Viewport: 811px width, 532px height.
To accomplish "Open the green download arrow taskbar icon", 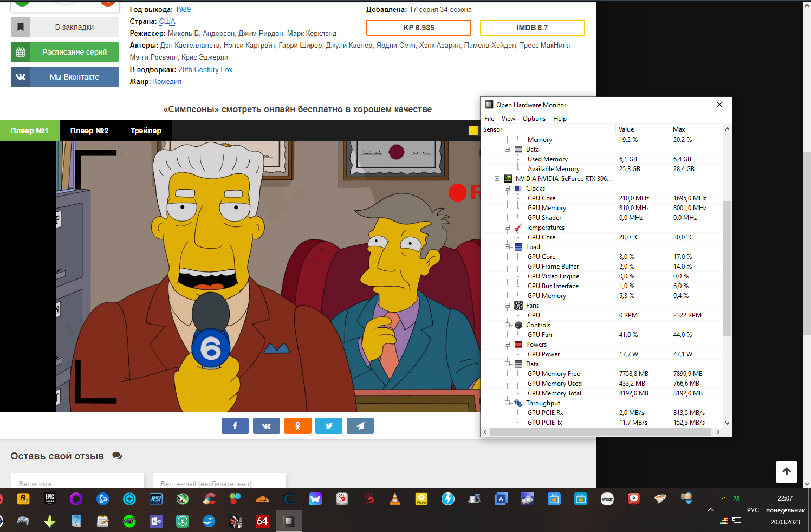I will (50, 521).
